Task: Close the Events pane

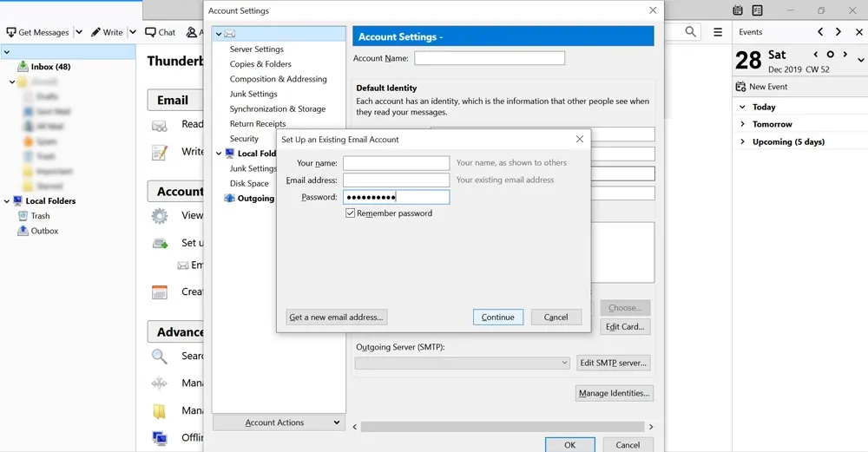Action: coord(859,32)
